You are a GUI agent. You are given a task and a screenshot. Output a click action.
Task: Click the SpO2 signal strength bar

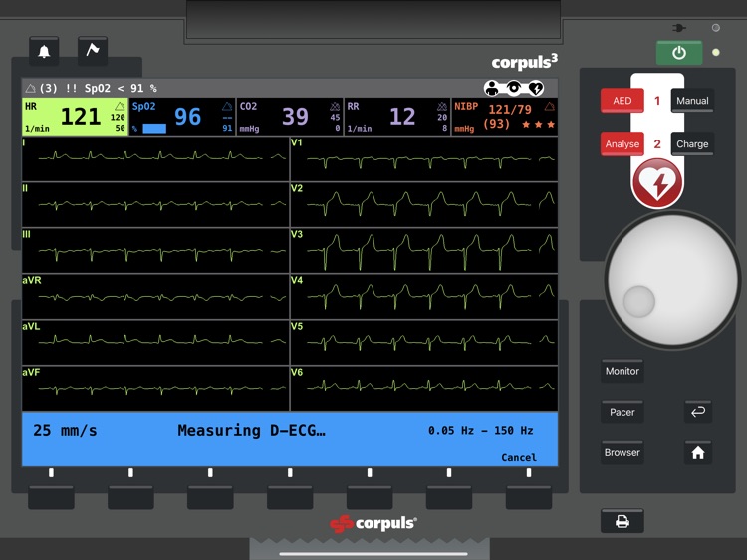[154, 129]
